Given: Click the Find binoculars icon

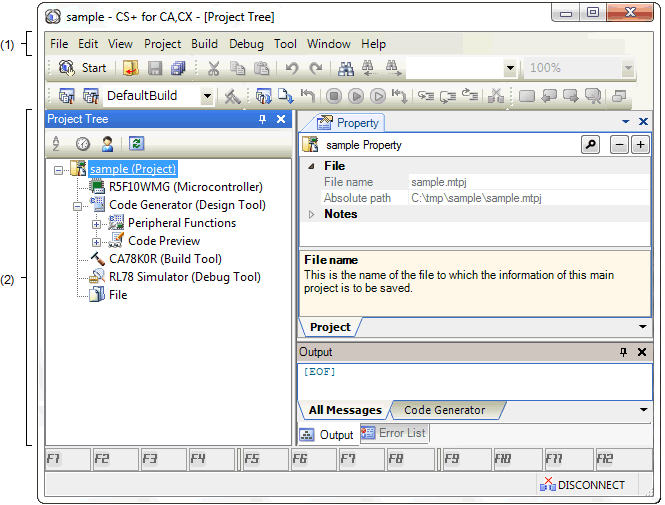Looking at the screenshot, I should (x=346, y=68).
